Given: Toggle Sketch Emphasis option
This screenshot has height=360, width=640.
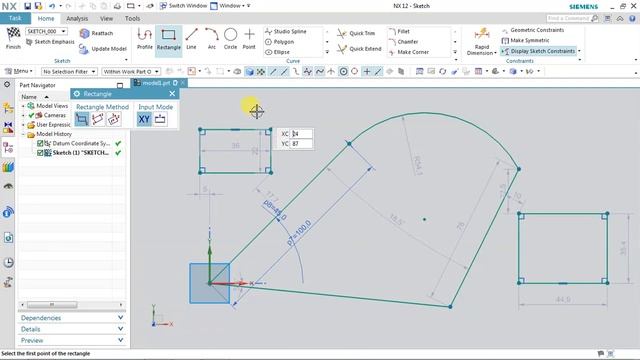Looking at the screenshot, I should (50, 42).
